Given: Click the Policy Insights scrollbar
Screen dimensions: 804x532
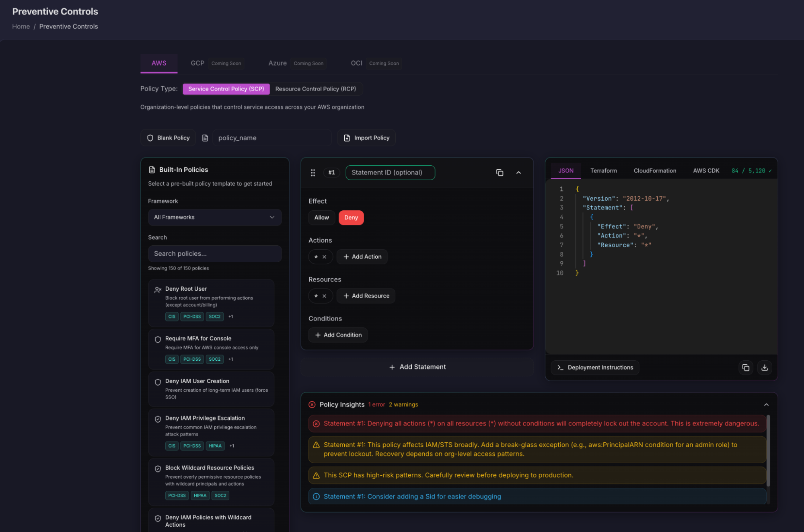Looking at the screenshot, I should [x=768, y=451].
